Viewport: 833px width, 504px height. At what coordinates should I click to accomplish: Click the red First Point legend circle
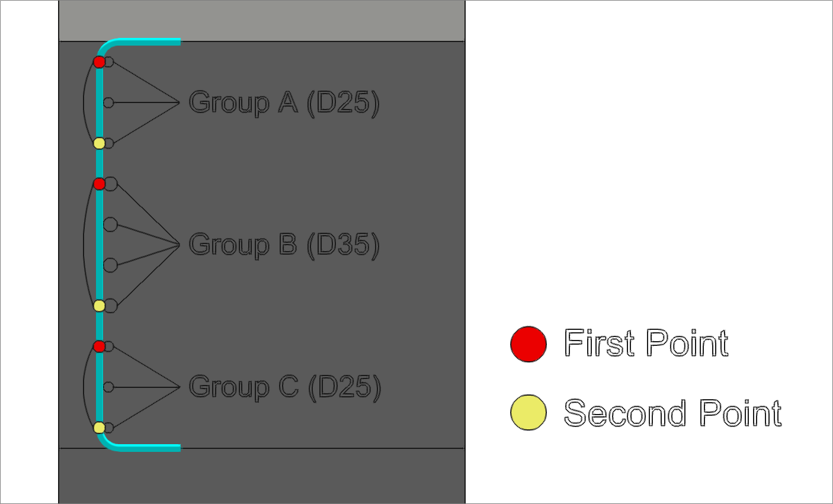click(x=528, y=344)
